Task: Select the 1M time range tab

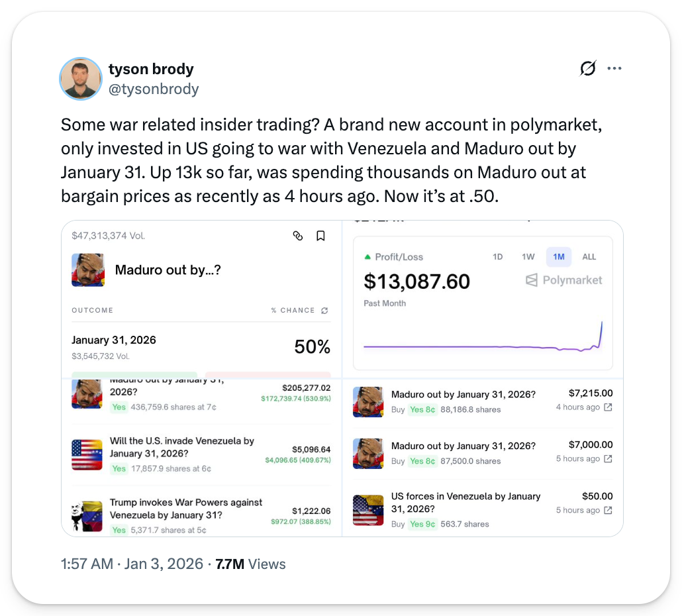Action: point(559,257)
